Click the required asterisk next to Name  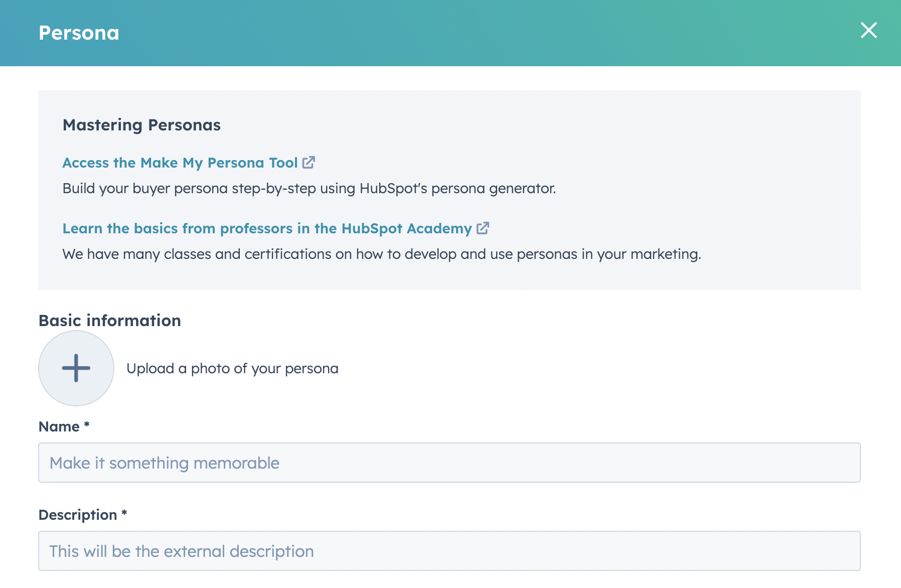[86, 425]
